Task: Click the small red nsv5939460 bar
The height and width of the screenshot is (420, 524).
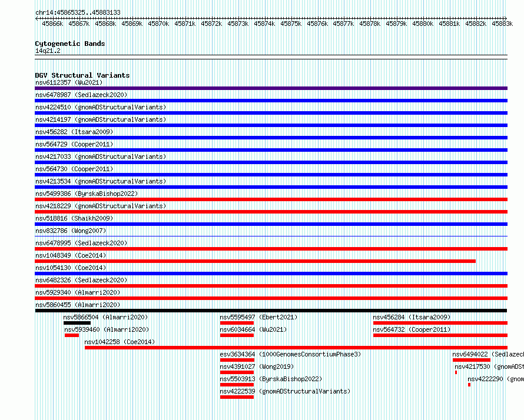Action: tap(72, 335)
